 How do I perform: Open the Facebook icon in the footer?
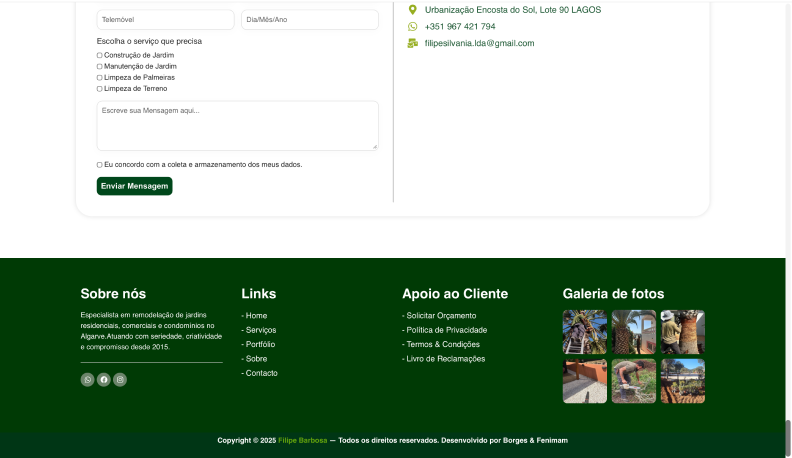104,380
